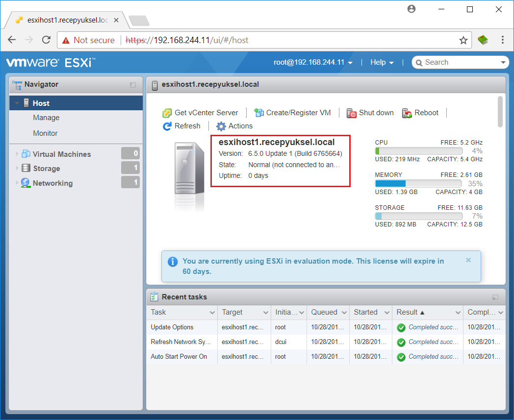Click the host panel vertical scrollbar
This screenshot has height=420, width=514.
tap(500, 112)
